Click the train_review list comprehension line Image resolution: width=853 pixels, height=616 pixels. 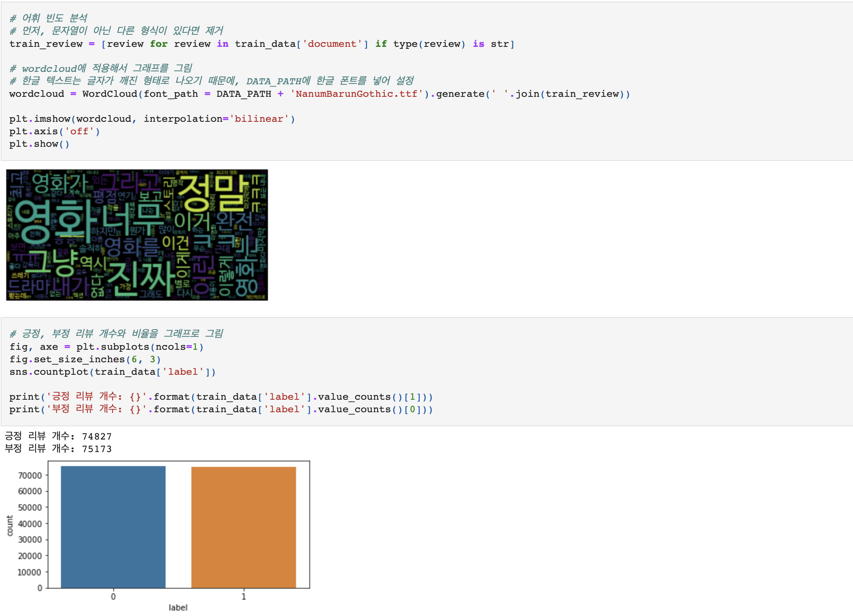(x=262, y=44)
